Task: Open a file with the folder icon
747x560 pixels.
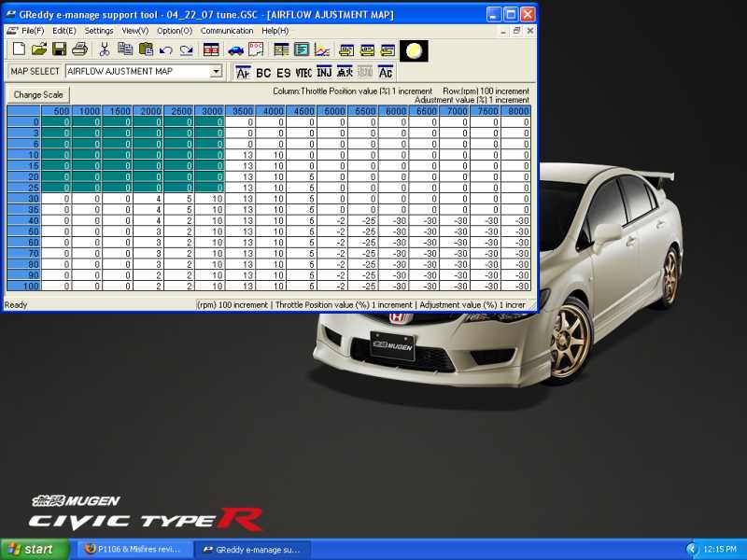Action: pos(38,49)
